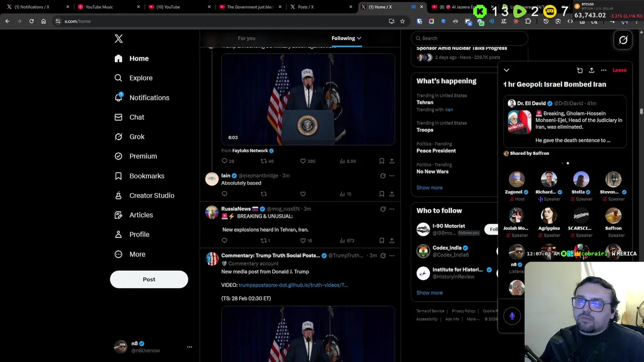Ask Grok about Iain's post
644x362 pixels.
coord(383,175)
